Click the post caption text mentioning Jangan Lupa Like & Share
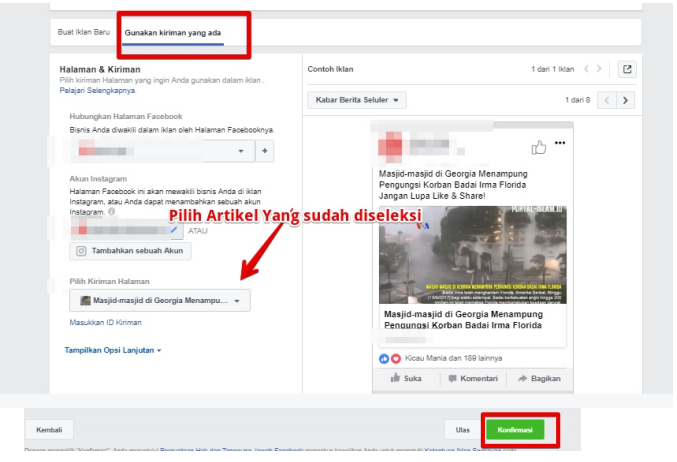 pyautogui.click(x=453, y=185)
